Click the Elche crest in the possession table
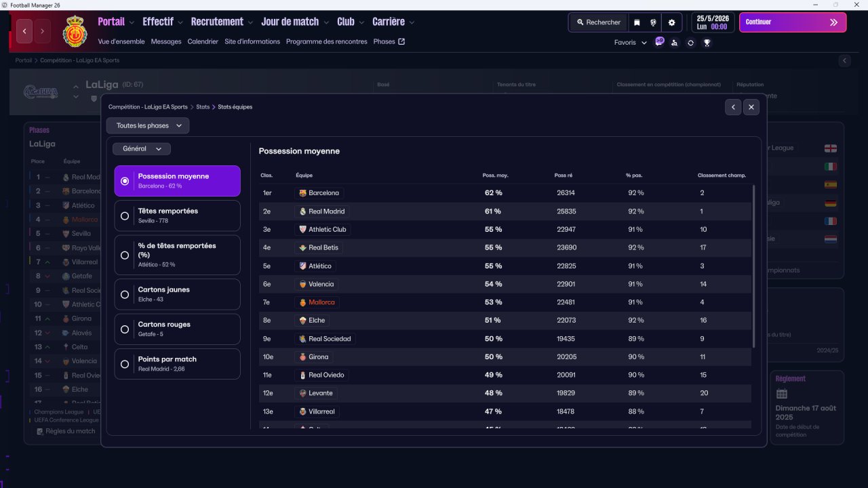868x488 pixels. (302, 321)
